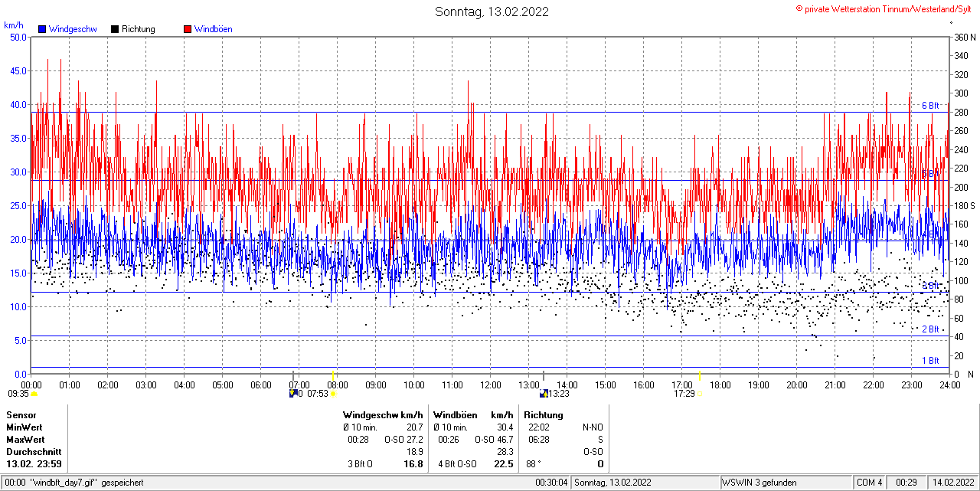Click the 00:30:04 status bar time
This screenshot has height=491, width=980.
pos(551,483)
